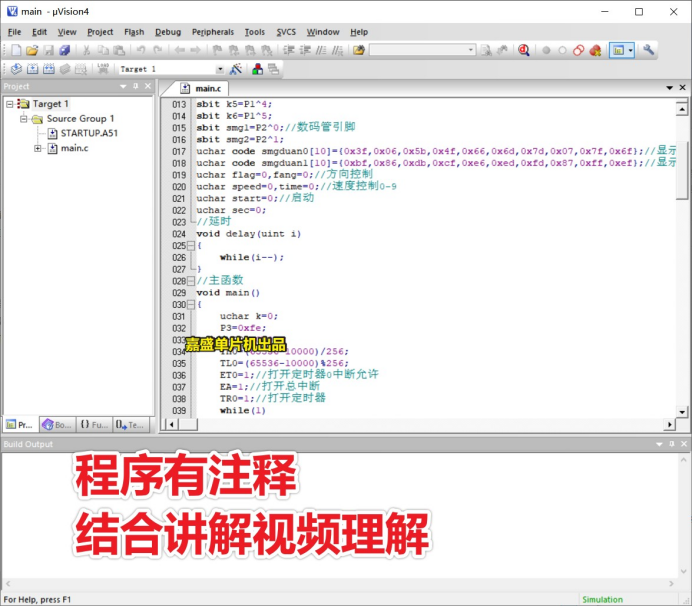This screenshot has height=607, width=693.
Task: Click the Insert bookmark flag icon
Action: 217,50
